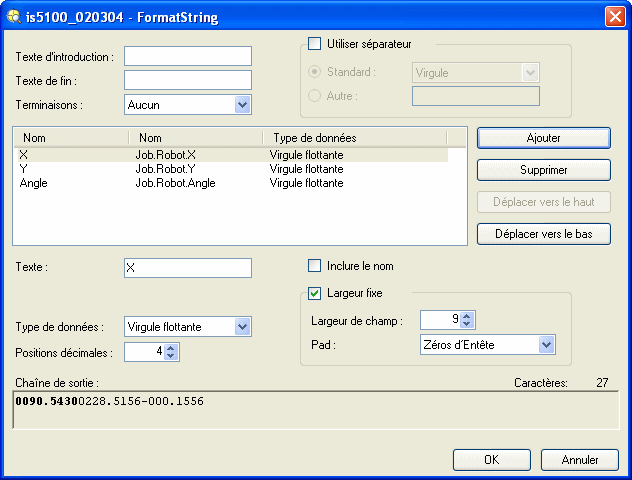
Task: Check the Inclure le nom option
Action: [315, 266]
